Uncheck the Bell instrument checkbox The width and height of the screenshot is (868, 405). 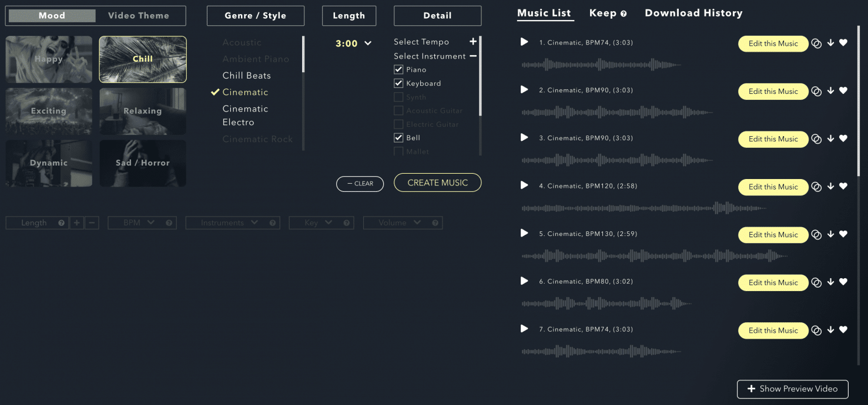(x=398, y=137)
